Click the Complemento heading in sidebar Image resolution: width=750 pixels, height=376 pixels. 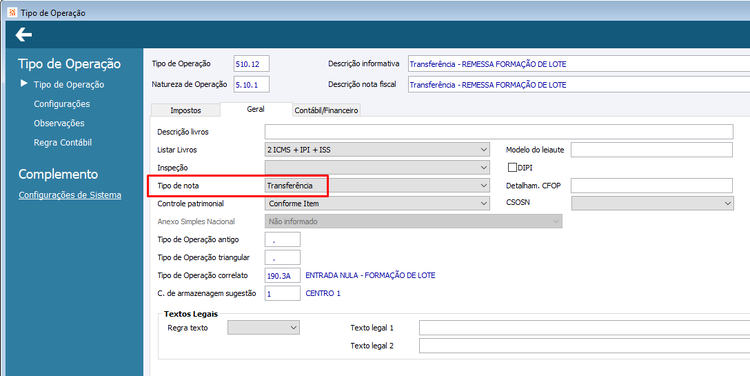click(58, 174)
